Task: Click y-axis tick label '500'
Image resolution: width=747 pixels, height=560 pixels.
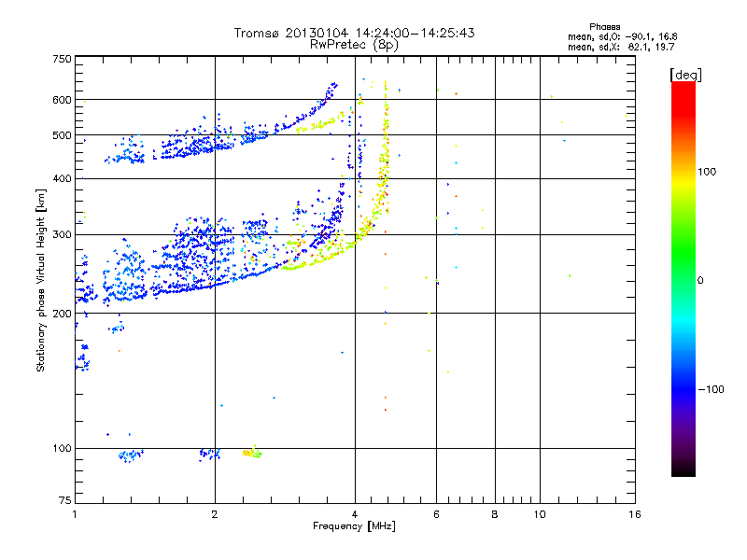Action: pyautogui.click(x=62, y=135)
